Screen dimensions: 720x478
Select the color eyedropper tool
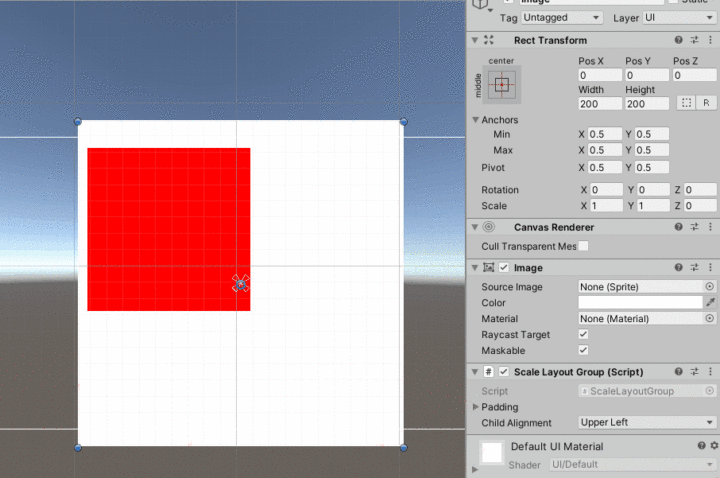710,302
